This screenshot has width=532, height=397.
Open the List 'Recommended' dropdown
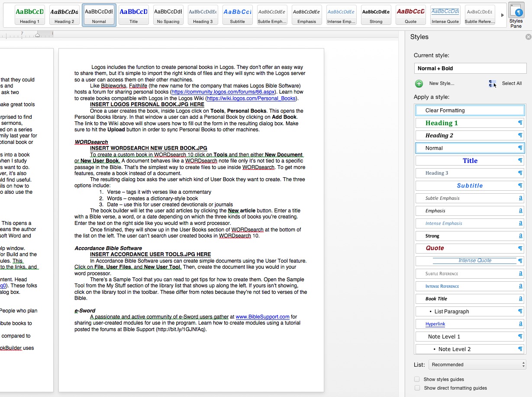pyautogui.click(x=476, y=364)
